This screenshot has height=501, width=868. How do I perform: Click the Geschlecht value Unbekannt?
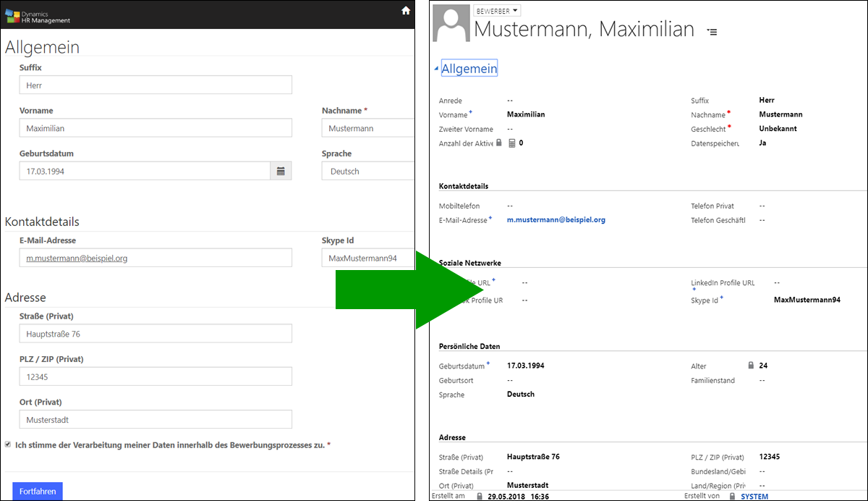(x=778, y=129)
